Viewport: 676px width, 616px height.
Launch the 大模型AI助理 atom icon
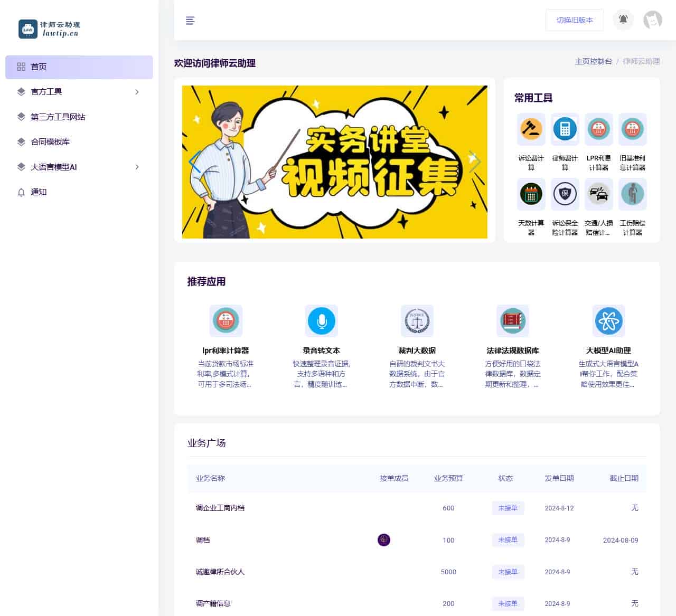point(609,320)
